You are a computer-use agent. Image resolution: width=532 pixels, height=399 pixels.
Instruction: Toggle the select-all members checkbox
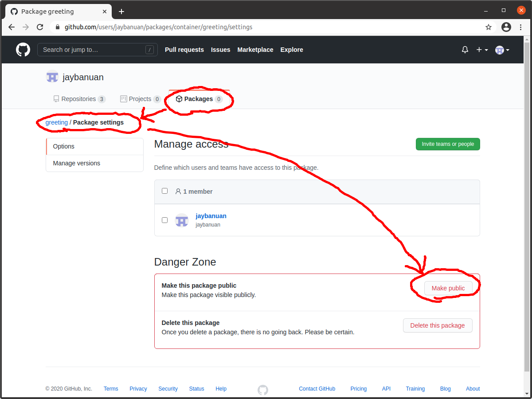tap(164, 191)
